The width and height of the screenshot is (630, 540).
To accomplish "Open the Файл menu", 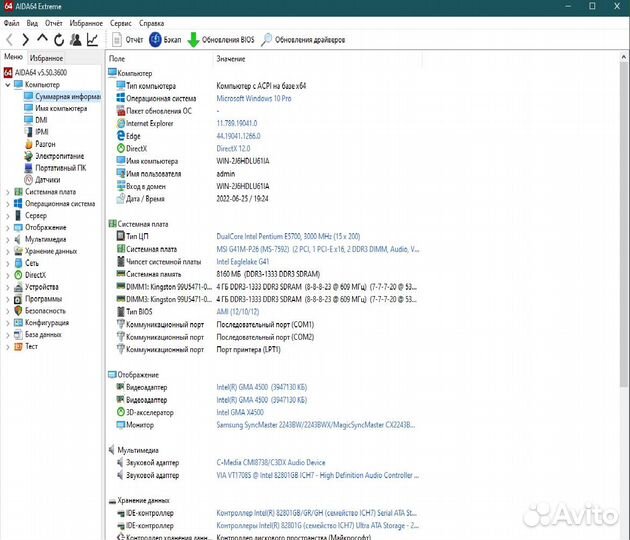I will point(12,23).
